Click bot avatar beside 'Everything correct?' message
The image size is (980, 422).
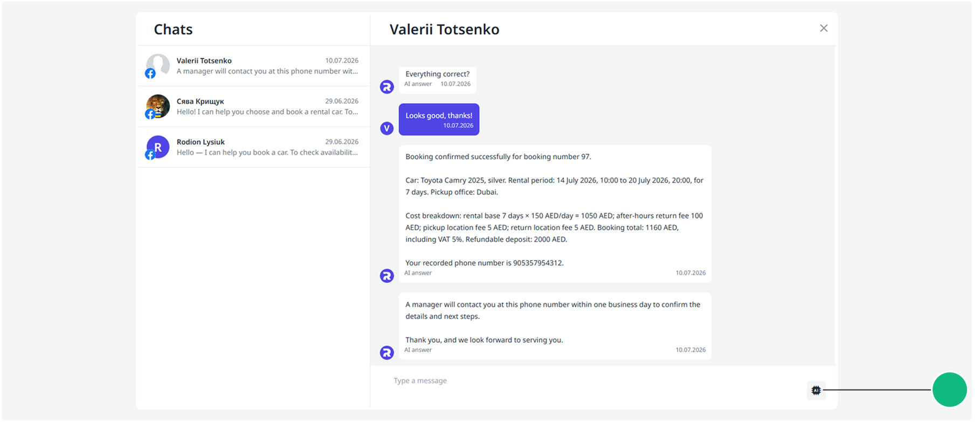tap(387, 86)
